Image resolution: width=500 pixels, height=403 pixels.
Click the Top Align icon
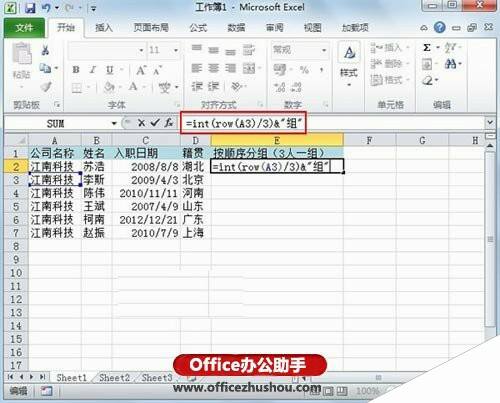pos(197,49)
